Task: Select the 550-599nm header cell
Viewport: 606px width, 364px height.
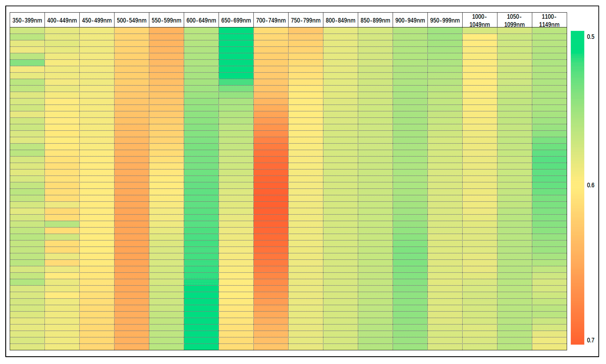Action: pos(166,20)
